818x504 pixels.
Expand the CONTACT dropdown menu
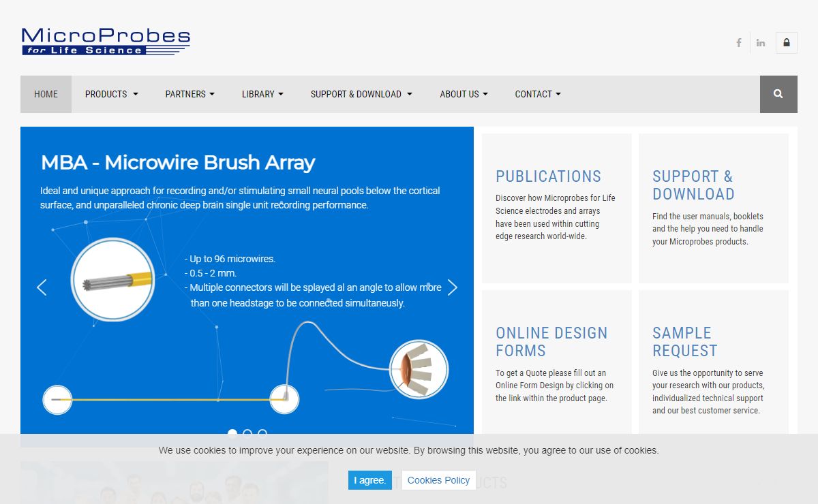538,94
